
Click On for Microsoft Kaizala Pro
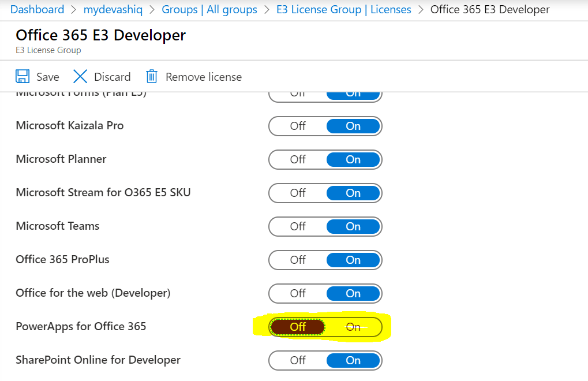tap(353, 126)
